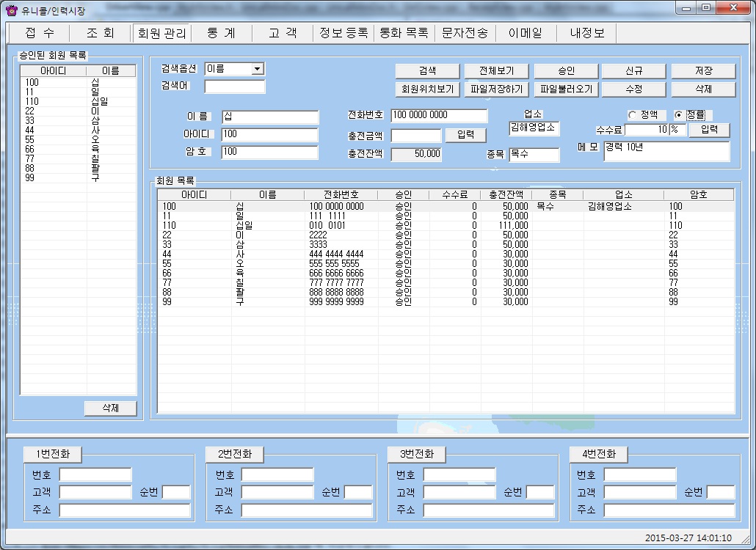Save with the 저장 button
The width and height of the screenshot is (756, 550).
[703, 71]
